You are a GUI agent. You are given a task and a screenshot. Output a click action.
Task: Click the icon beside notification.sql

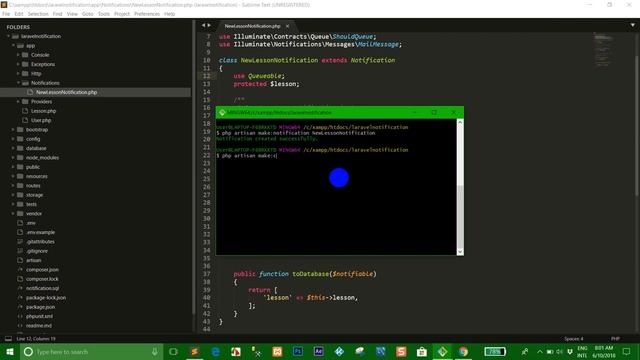(20, 288)
